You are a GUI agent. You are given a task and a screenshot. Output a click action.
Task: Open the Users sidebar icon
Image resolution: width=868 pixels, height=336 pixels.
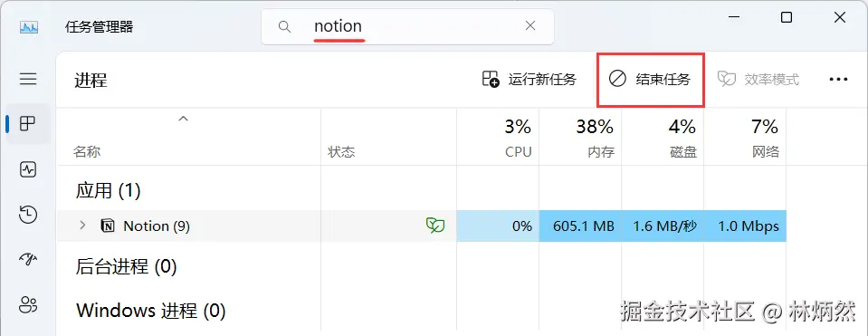click(28, 304)
